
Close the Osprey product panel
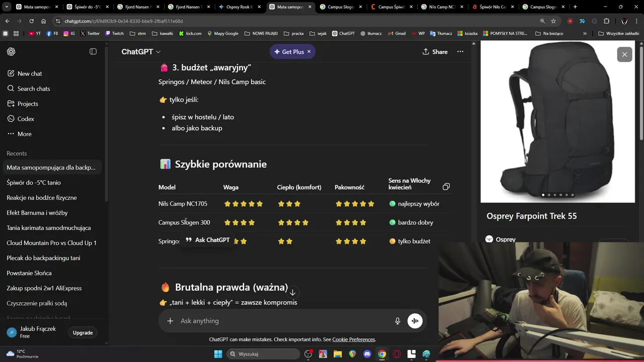[x=624, y=54]
